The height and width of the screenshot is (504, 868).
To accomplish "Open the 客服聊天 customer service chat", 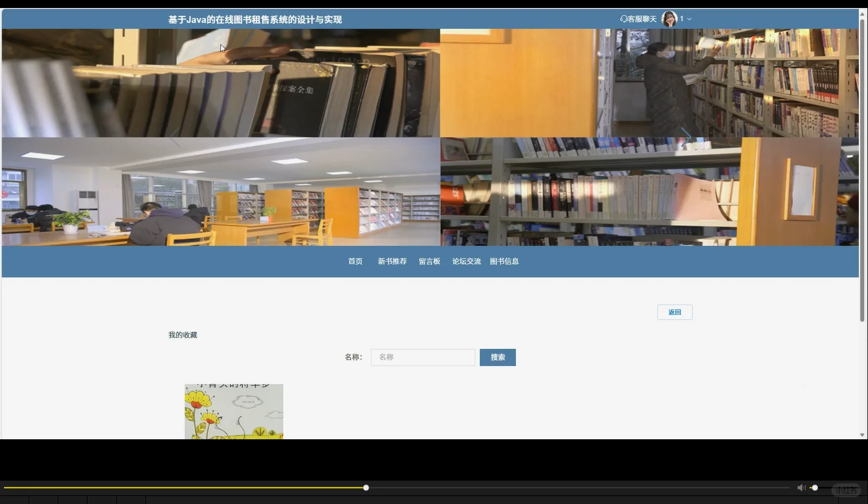I will pos(638,19).
